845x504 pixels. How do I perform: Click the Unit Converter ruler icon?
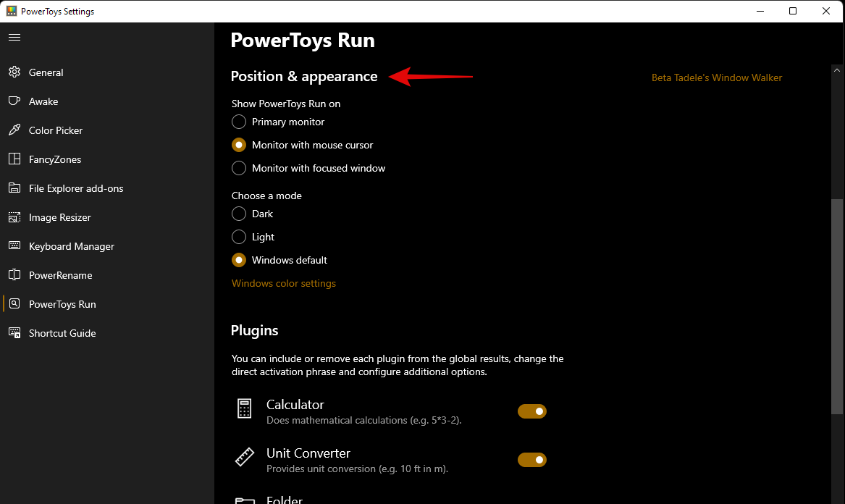[x=243, y=457]
